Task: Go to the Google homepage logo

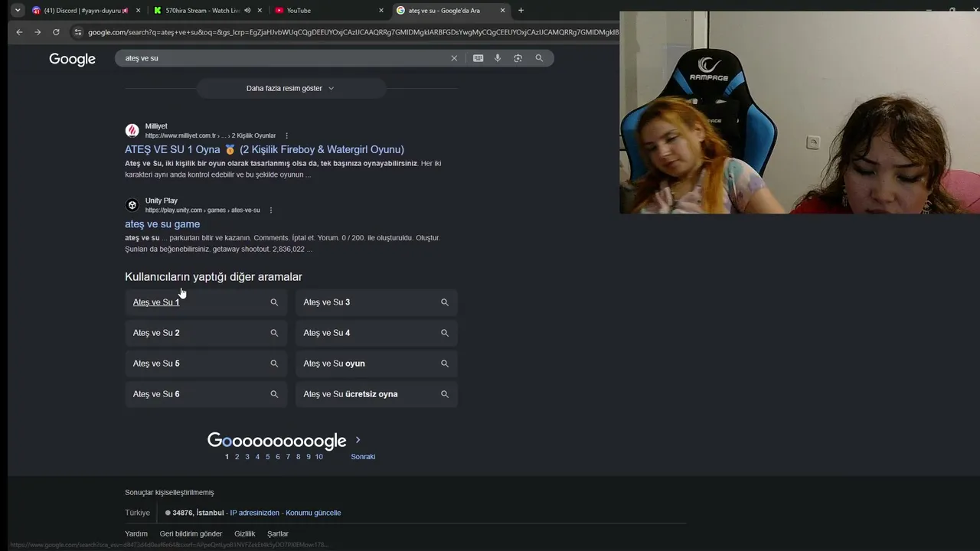Action: (72, 59)
